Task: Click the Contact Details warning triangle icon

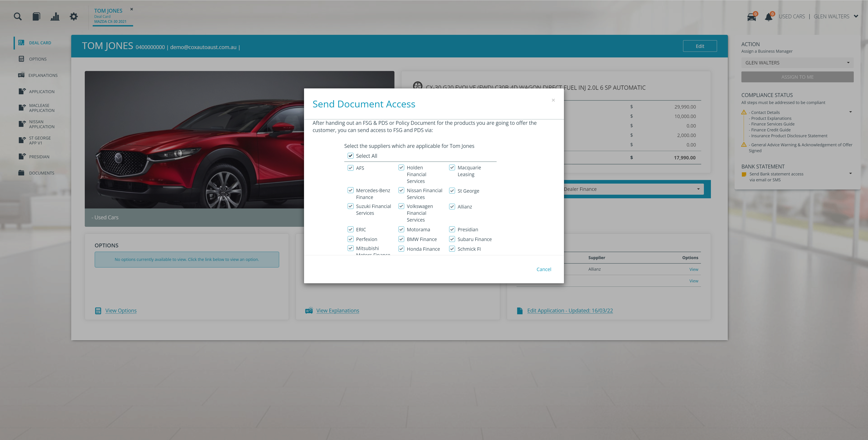Action: coord(744,112)
